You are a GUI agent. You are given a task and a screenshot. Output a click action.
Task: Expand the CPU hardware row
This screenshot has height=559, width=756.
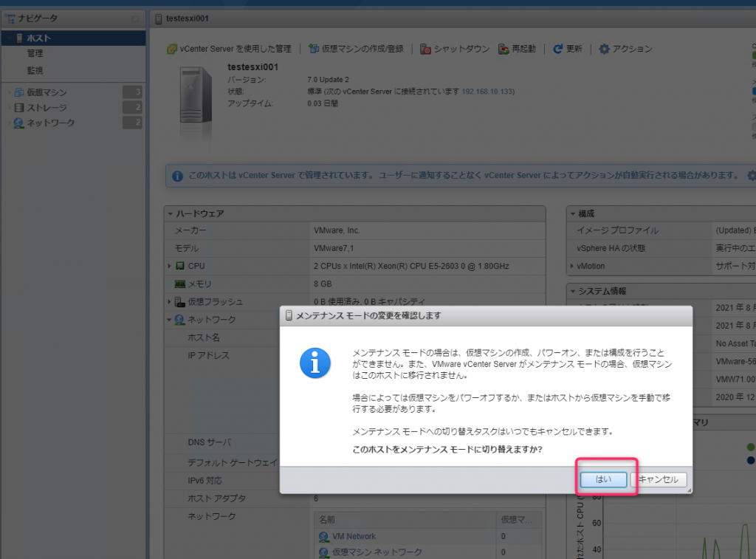coord(170,266)
